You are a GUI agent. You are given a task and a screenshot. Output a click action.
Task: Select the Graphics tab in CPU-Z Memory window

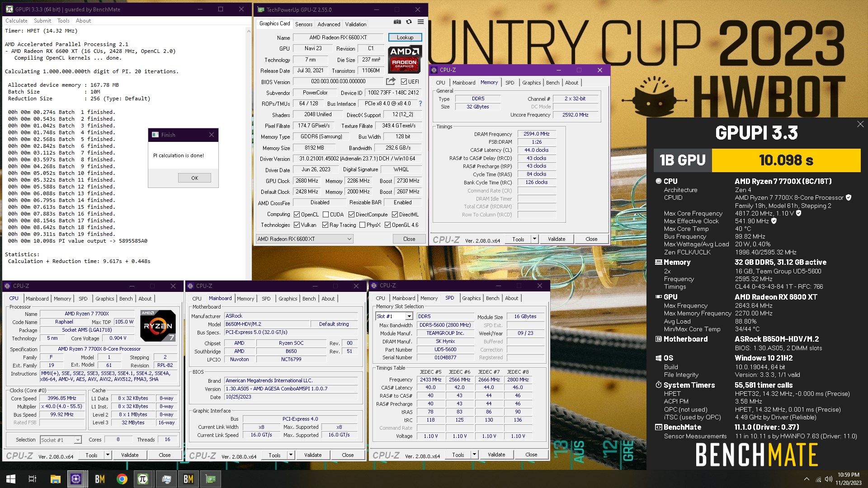(x=531, y=83)
